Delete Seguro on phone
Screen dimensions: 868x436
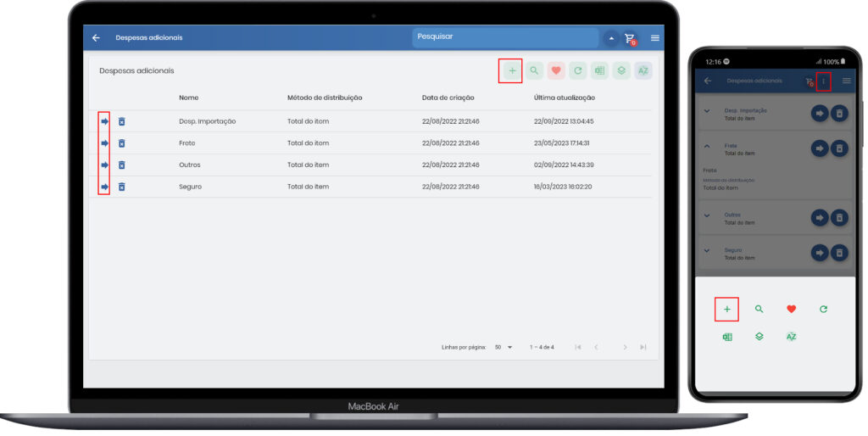[839, 253]
